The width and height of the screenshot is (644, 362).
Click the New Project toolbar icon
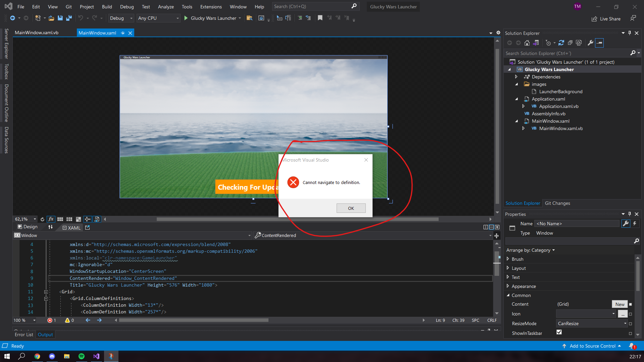pyautogui.click(x=38, y=18)
